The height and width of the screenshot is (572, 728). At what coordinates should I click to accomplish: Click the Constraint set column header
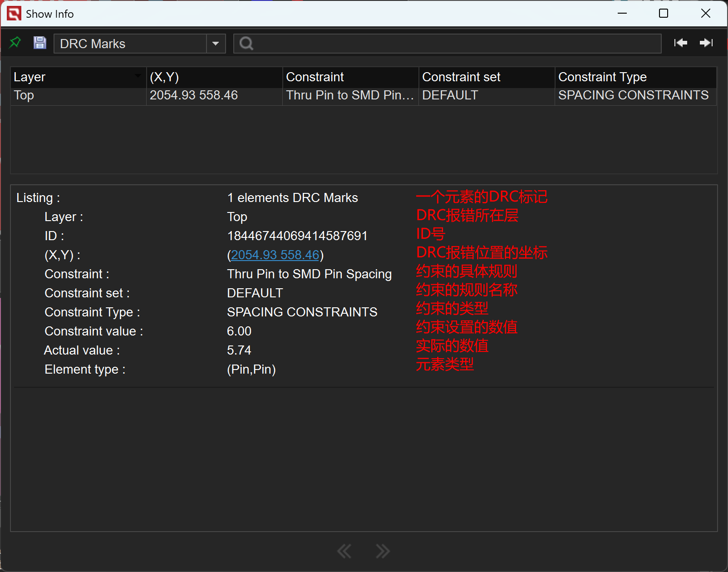[x=487, y=77]
